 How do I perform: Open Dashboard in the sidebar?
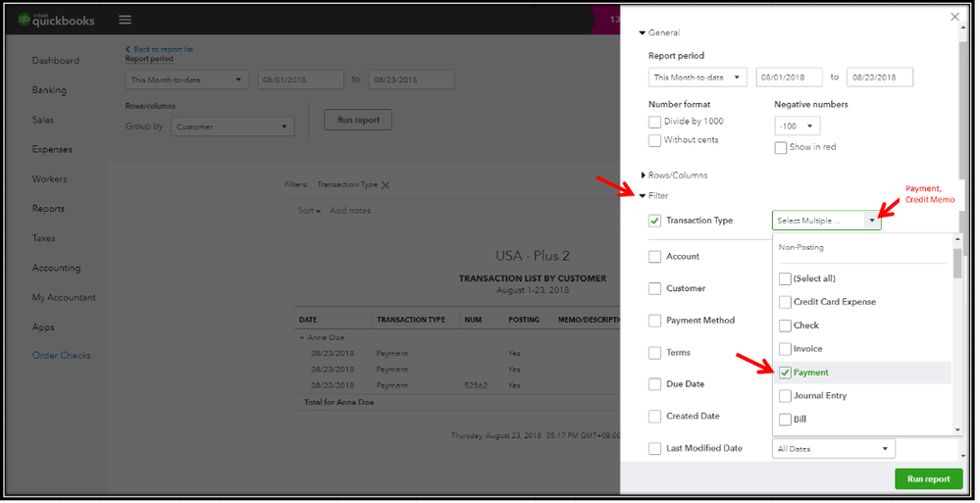[x=56, y=61]
